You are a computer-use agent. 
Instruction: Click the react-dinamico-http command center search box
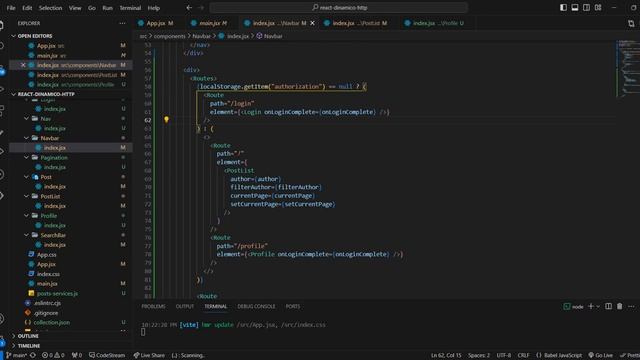pos(338,7)
